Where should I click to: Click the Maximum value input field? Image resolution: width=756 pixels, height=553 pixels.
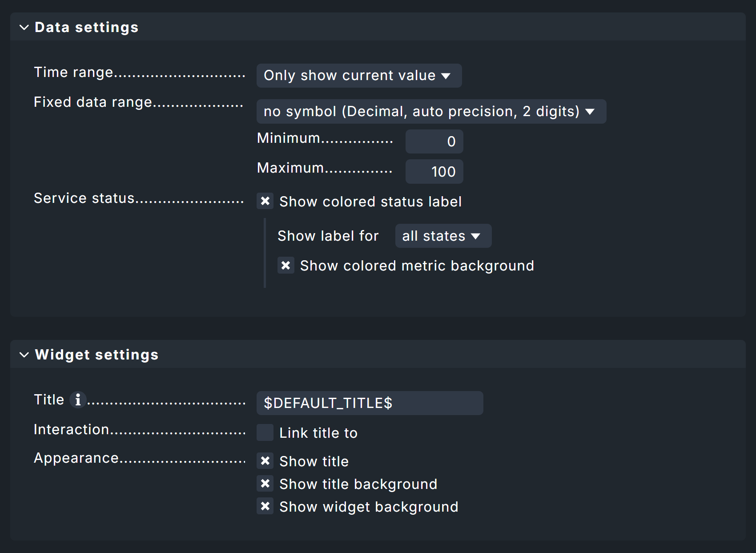(x=434, y=171)
